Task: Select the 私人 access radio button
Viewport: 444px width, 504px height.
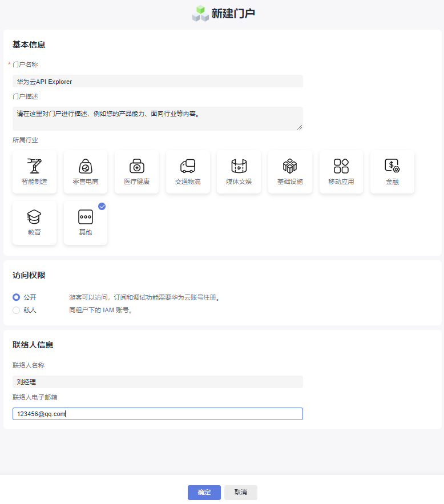Action: coord(16,310)
